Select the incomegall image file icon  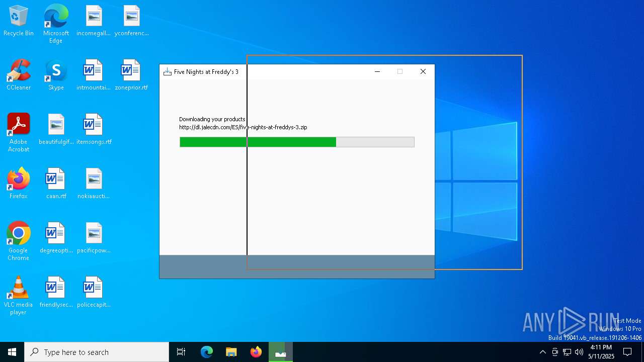coord(94,21)
